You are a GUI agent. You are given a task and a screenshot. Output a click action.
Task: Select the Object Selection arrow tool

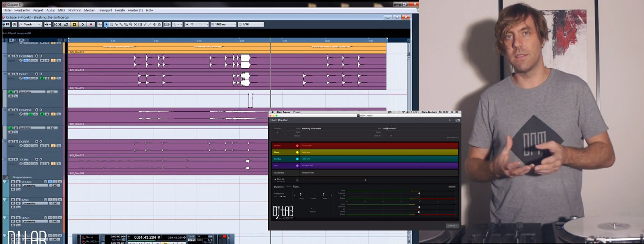click(x=106, y=24)
